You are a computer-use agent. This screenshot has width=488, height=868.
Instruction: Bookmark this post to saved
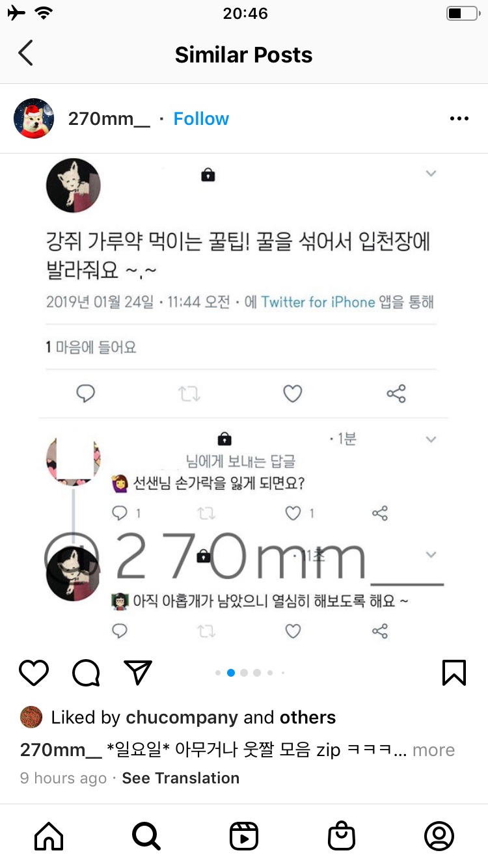click(x=454, y=673)
